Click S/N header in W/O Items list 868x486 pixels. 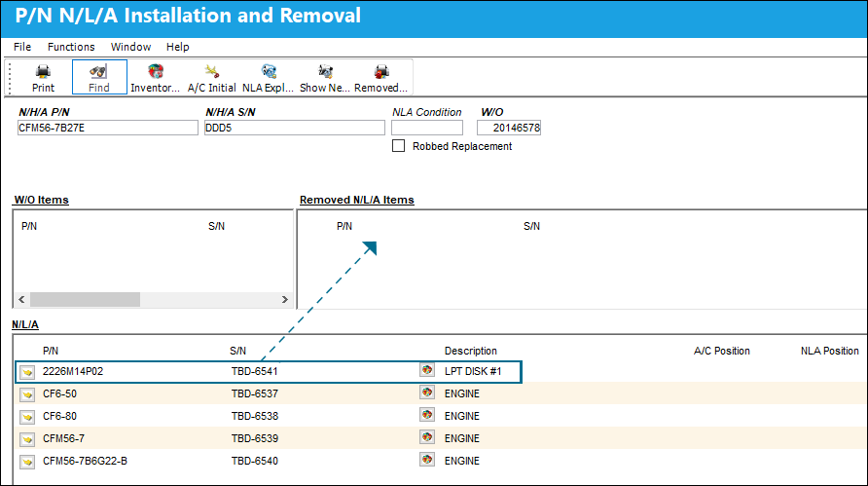[216, 226]
